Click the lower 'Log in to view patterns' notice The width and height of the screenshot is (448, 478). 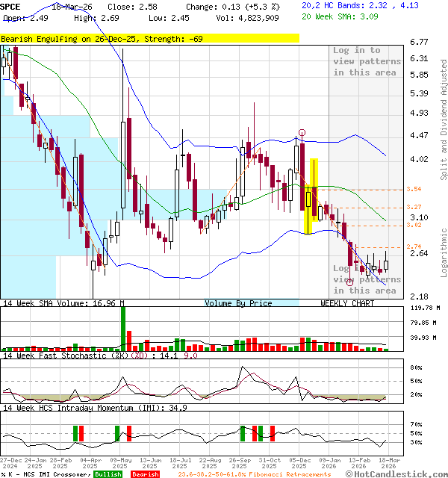[x=367, y=279]
